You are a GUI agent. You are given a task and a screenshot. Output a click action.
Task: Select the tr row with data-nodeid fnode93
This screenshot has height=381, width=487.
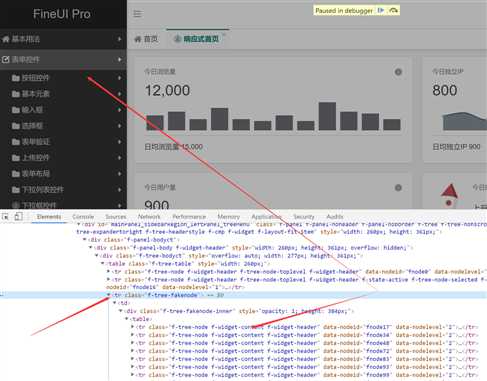click(307, 367)
